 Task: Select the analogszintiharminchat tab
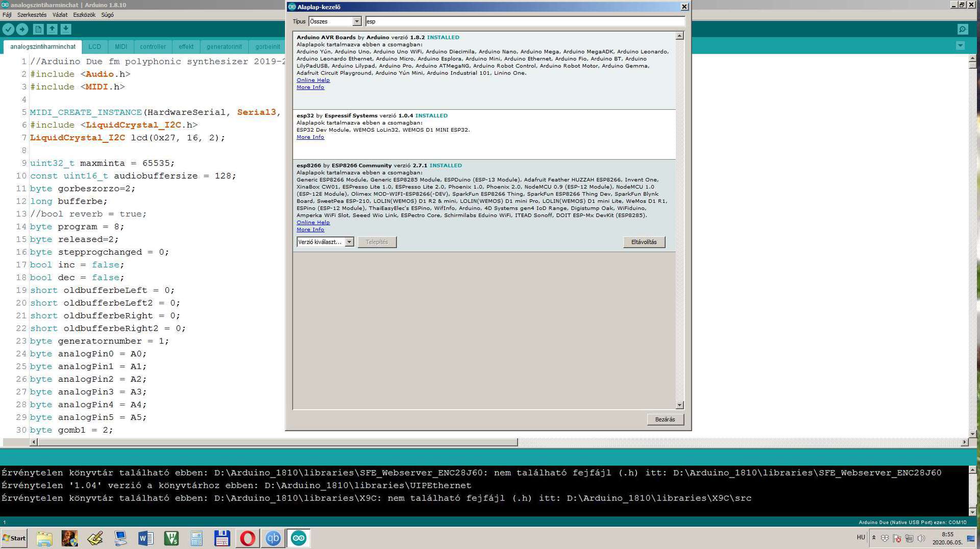(x=43, y=46)
